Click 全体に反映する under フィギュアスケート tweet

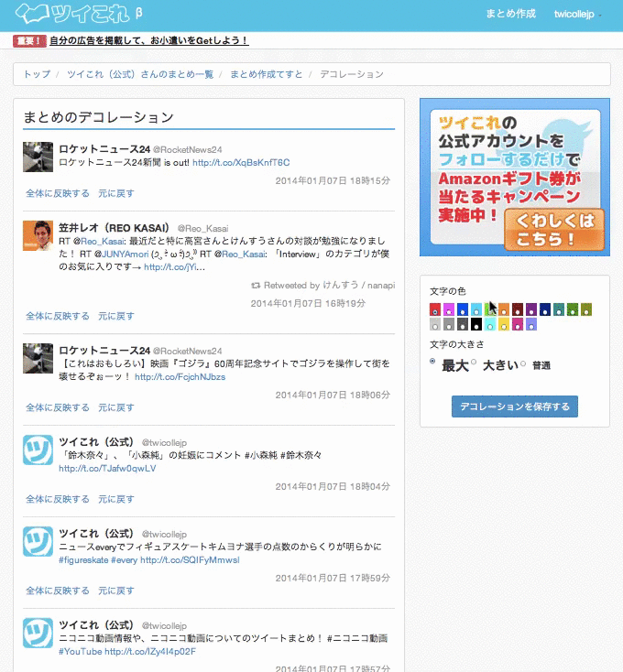tap(58, 591)
